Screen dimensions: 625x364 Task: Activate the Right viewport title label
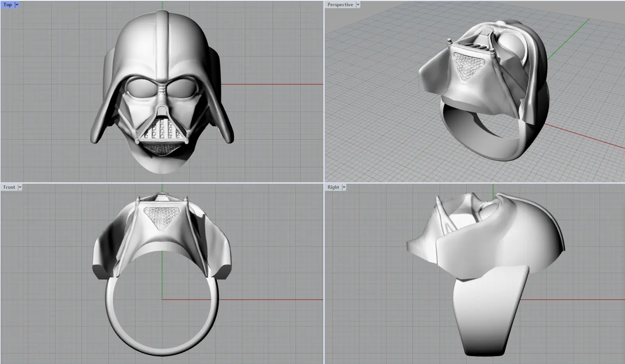(x=333, y=187)
